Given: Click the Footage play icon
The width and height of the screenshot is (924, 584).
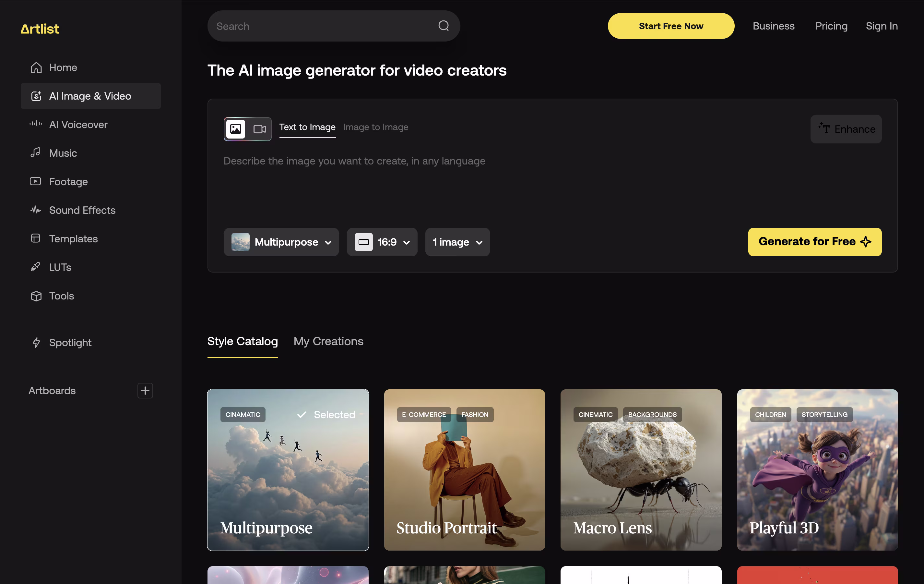Looking at the screenshot, I should pyautogui.click(x=36, y=181).
